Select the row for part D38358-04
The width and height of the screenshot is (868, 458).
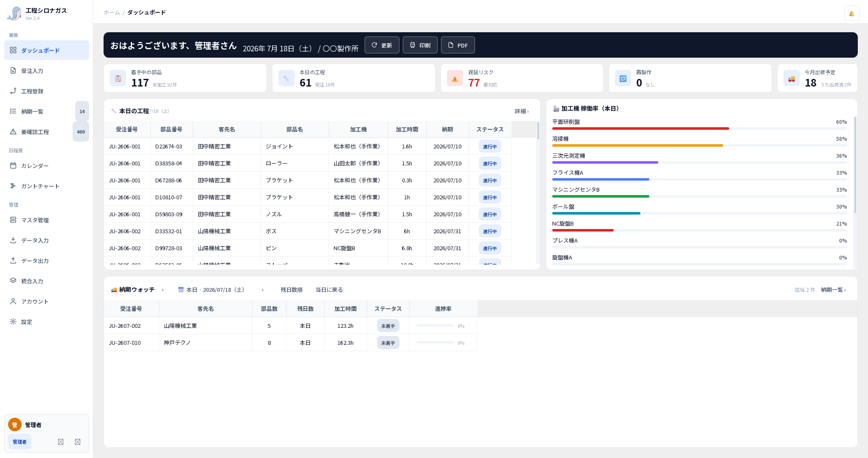point(307,163)
